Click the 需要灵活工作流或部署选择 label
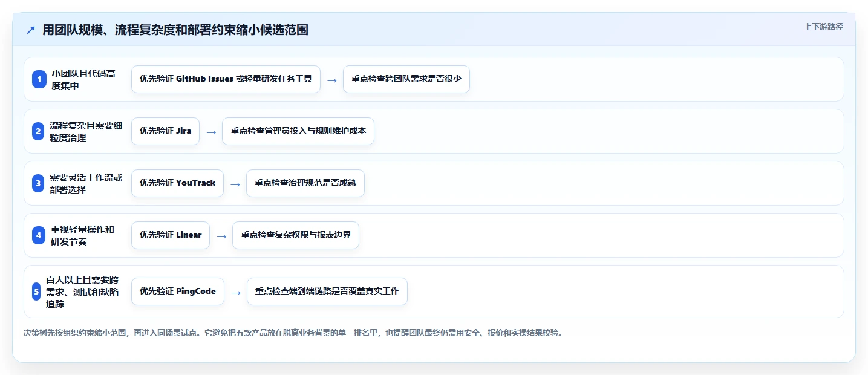 [86, 183]
